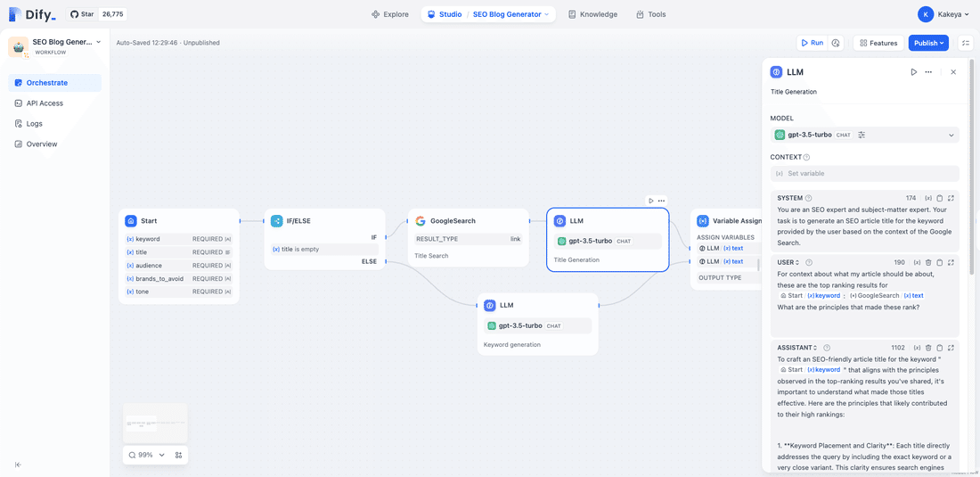980x477 pixels.
Task: Click the workflow minimap thumbnail
Action: pos(155,424)
